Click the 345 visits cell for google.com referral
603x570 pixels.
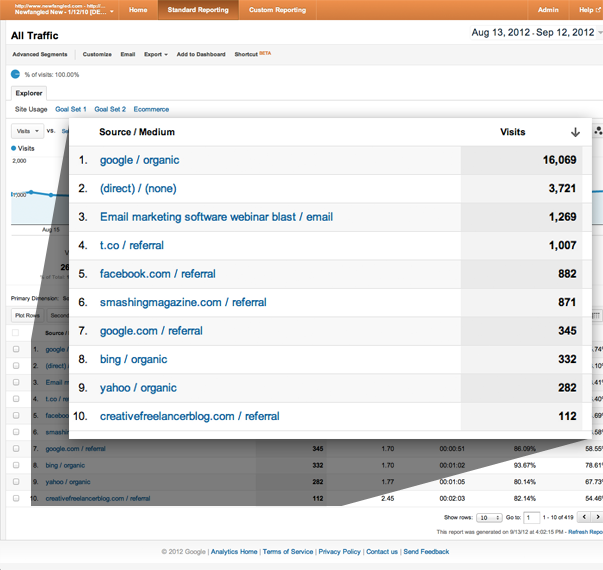318,448
